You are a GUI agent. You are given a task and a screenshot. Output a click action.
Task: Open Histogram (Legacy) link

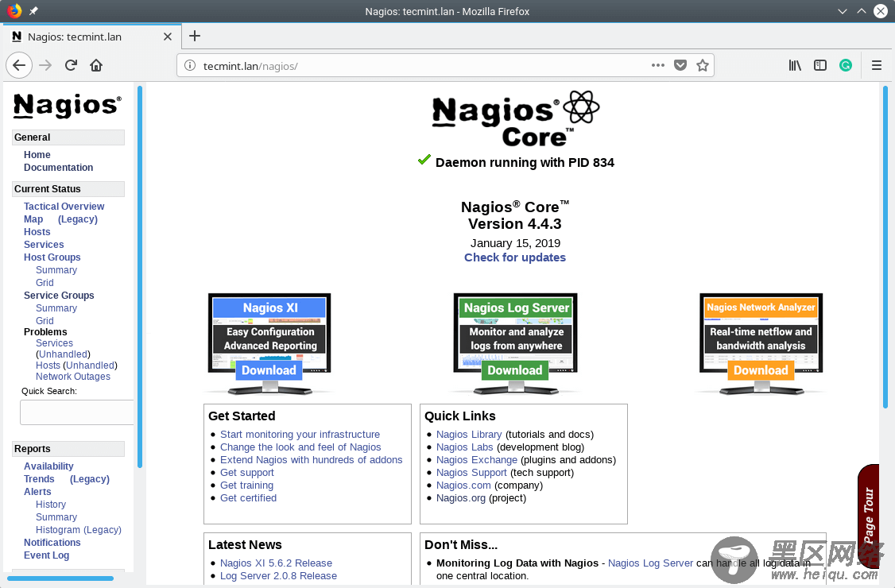pyautogui.click(x=78, y=530)
